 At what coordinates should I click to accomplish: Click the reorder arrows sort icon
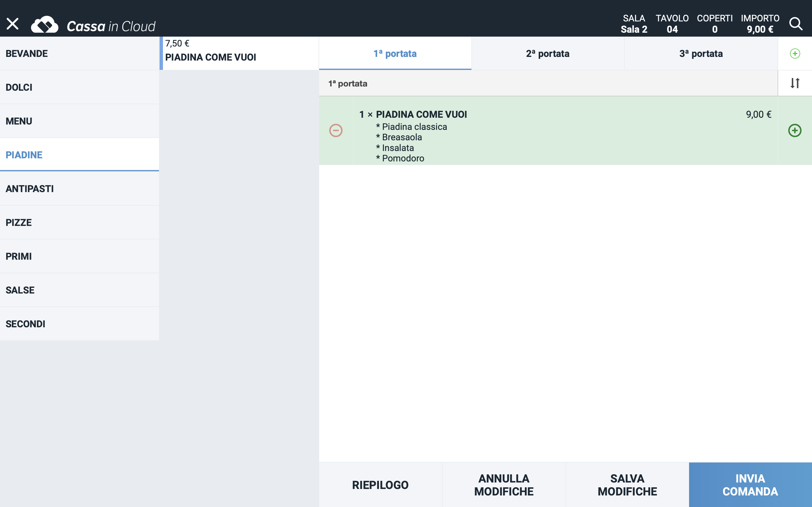[x=795, y=83]
